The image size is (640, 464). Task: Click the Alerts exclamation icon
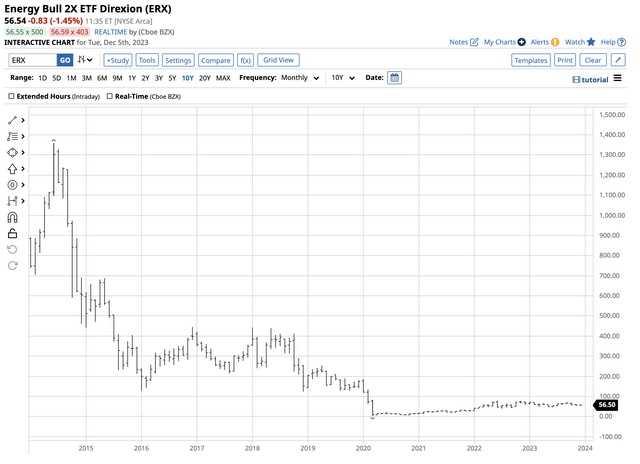(x=555, y=42)
